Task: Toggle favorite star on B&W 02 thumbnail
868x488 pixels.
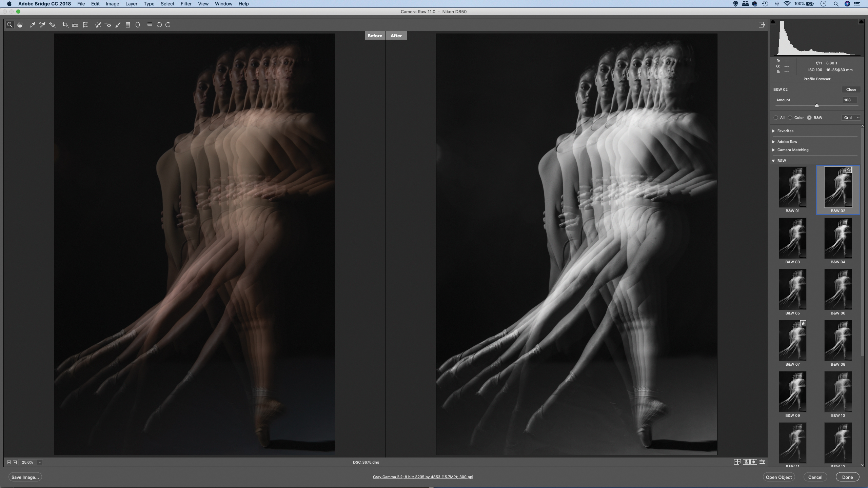Action: pos(848,170)
